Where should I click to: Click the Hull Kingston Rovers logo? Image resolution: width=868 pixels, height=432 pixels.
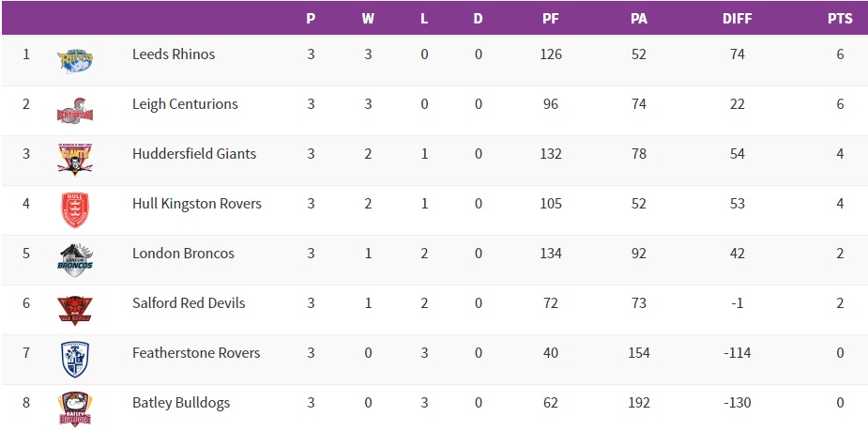[74, 208]
